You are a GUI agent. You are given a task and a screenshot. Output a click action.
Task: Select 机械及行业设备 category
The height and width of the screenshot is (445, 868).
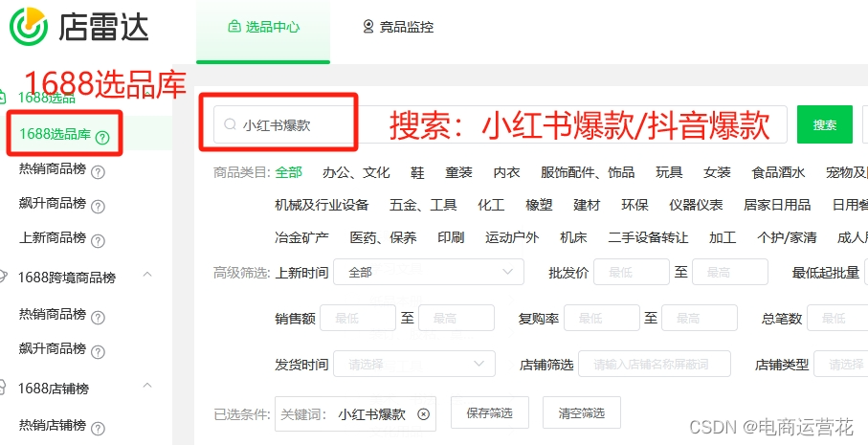(322, 205)
